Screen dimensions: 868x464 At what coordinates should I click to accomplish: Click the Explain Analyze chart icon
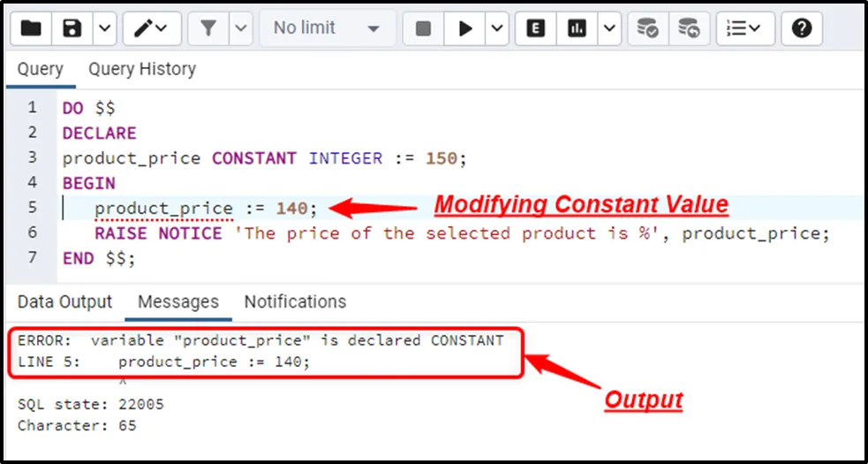click(x=577, y=28)
